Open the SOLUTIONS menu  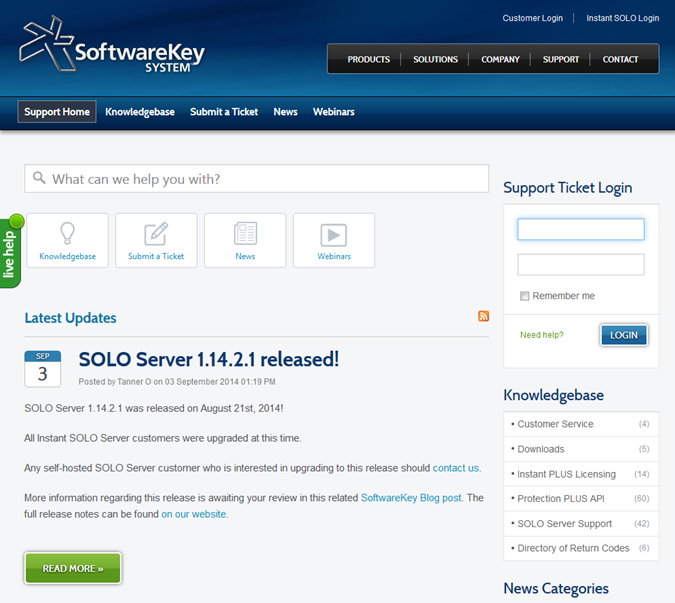click(435, 59)
